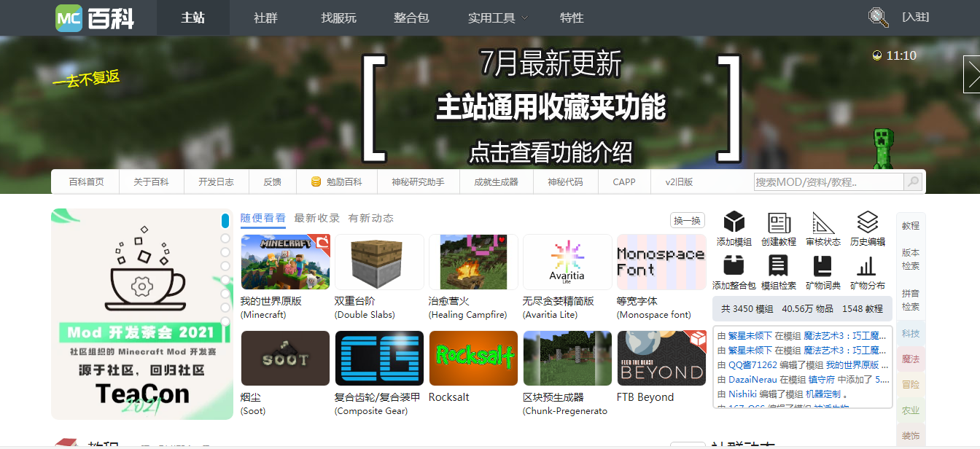This screenshot has width=980, height=449.
Task: Switch to the 有新动态 tab
Action: [x=371, y=218]
